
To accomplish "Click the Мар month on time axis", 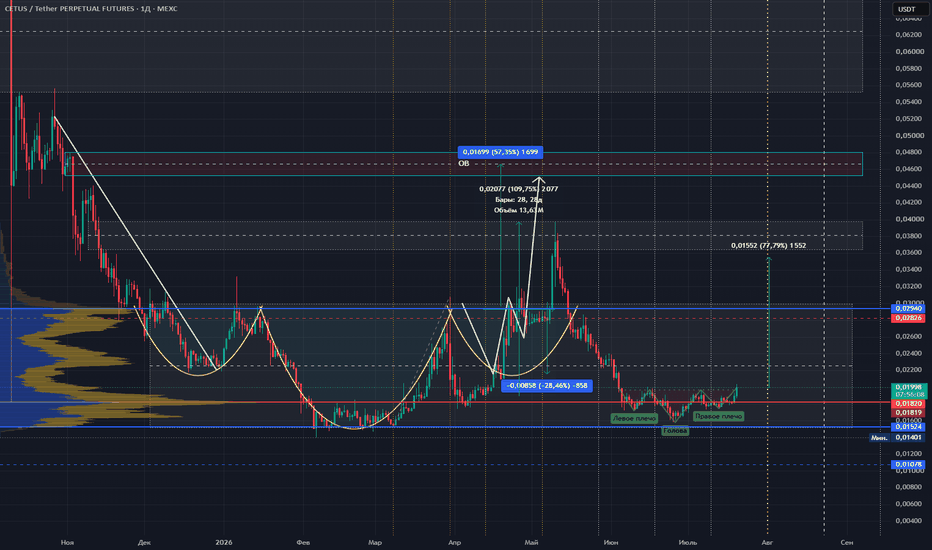I will tap(374, 542).
